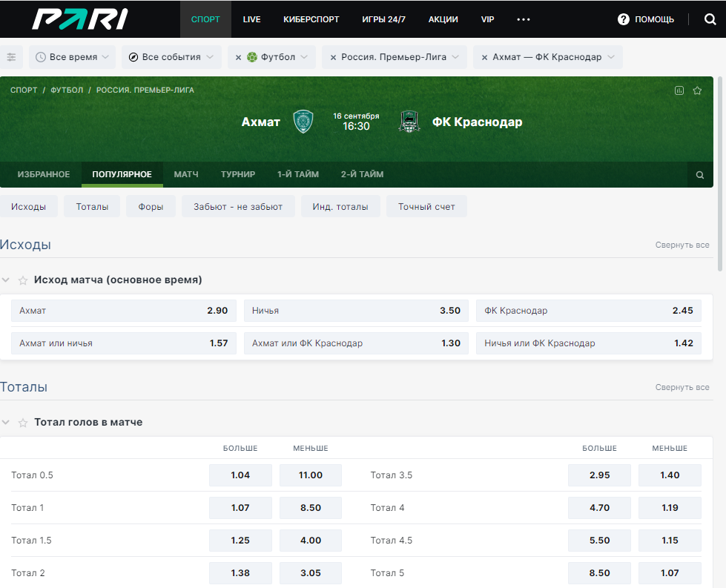Switch to the МАТЧ tab
Viewport: 726px width, 588px height.
186,174
